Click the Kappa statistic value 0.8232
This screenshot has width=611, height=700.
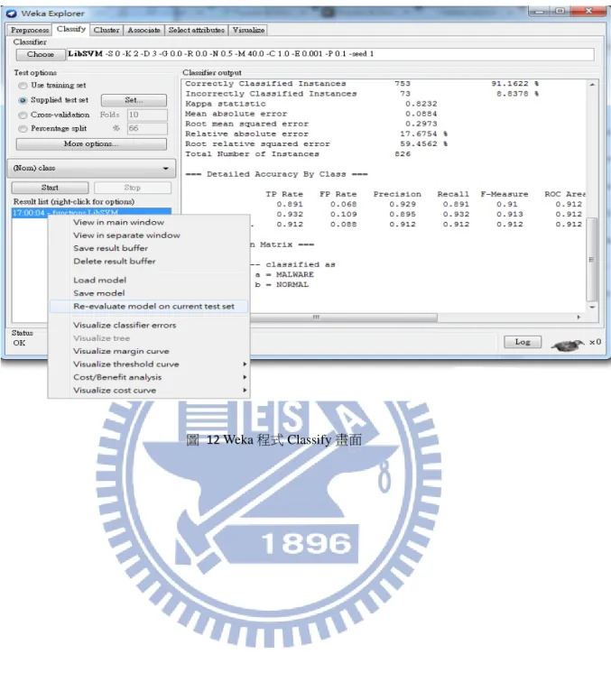click(421, 104)
